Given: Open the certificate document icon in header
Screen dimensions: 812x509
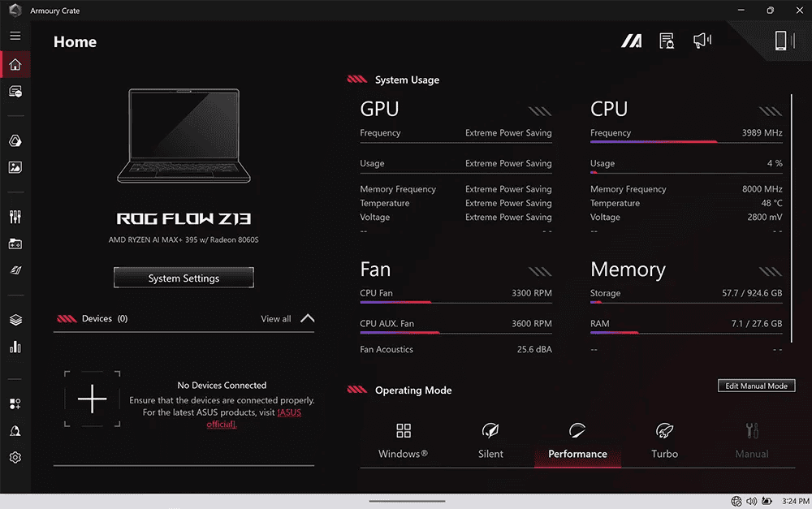Looking at the screenshot, I should coord(667,41).
